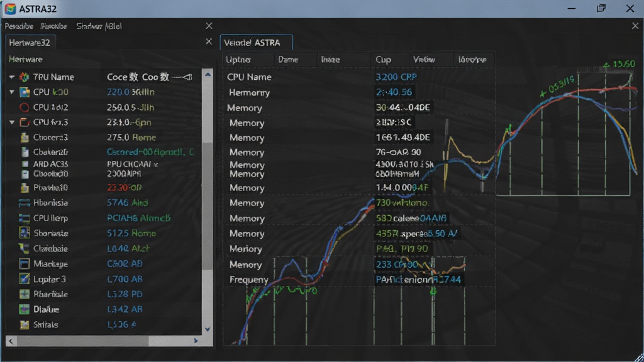Viewport: 644px width, 362px height.
Task: Select the CPU Name row in right table
Action: [x=358, y=77]
